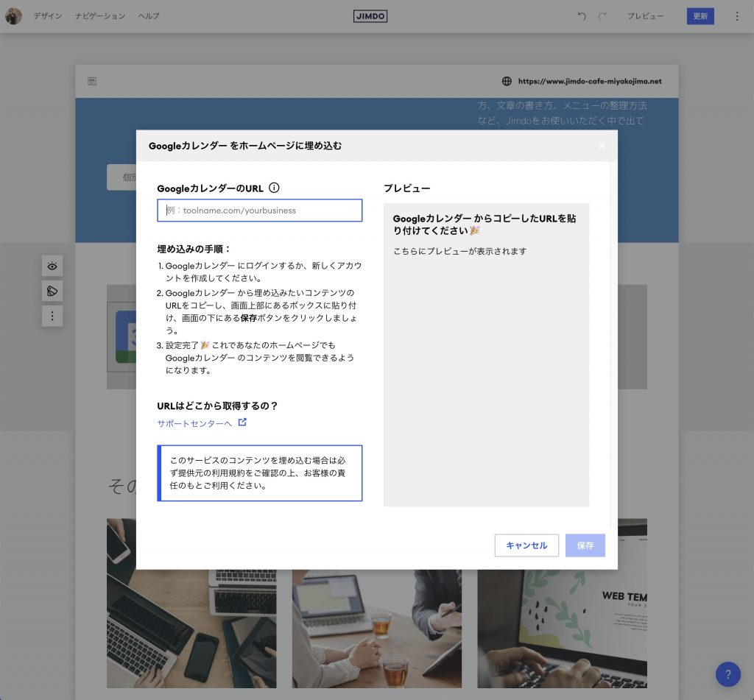Click the プレビュー button in top bar

(x=645, y=16)
